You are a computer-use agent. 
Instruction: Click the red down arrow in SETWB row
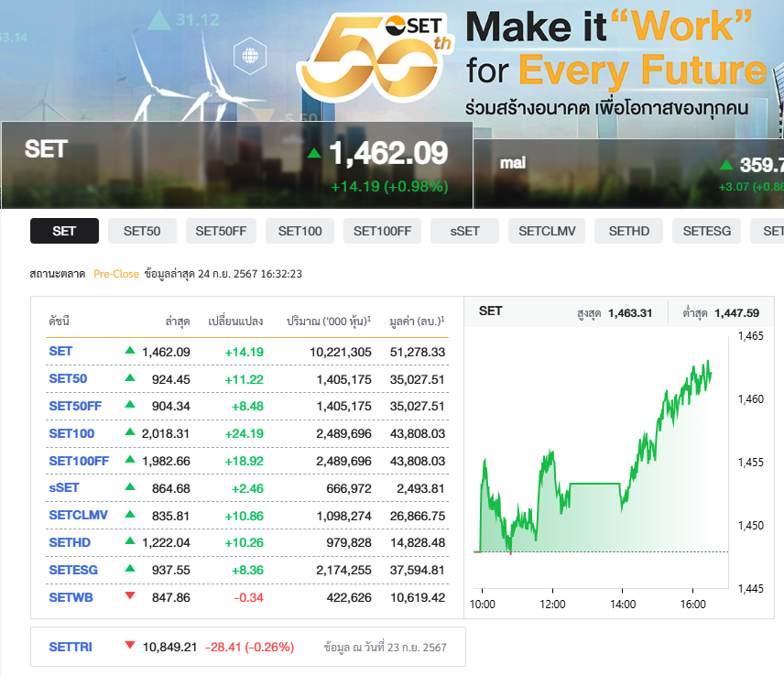[x=130, y=595]
